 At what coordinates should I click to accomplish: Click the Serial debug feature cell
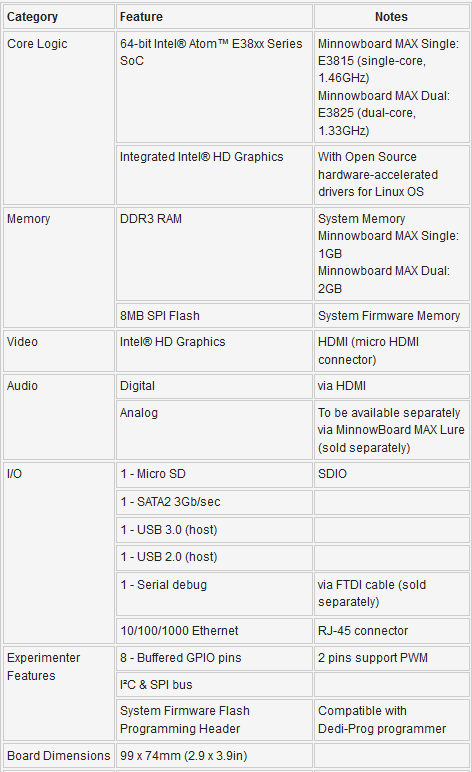(x=214, y=594)
